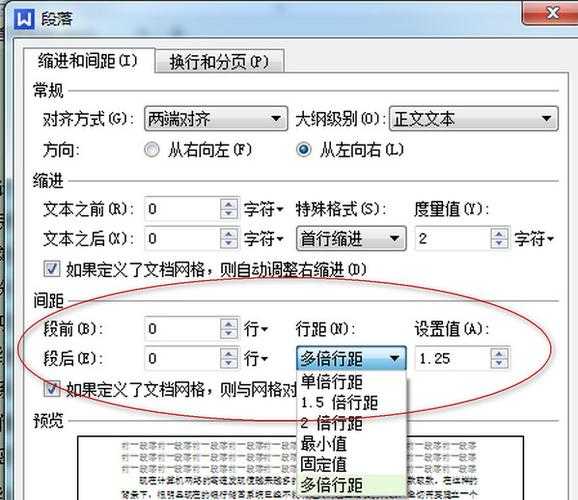Open unit dropdown 行 beside 段后

(256, 358)
